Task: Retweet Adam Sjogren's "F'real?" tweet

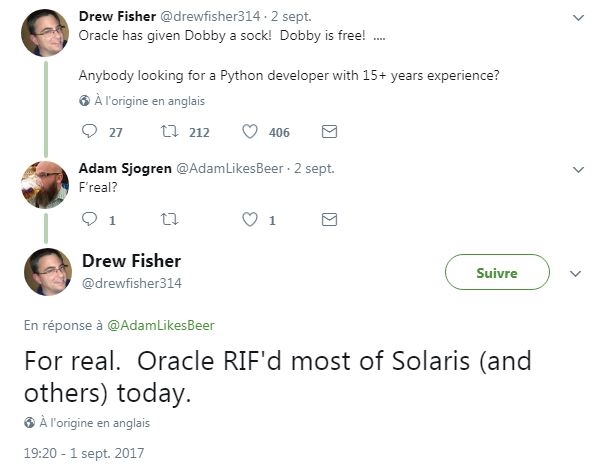Action: pos(169,220)
